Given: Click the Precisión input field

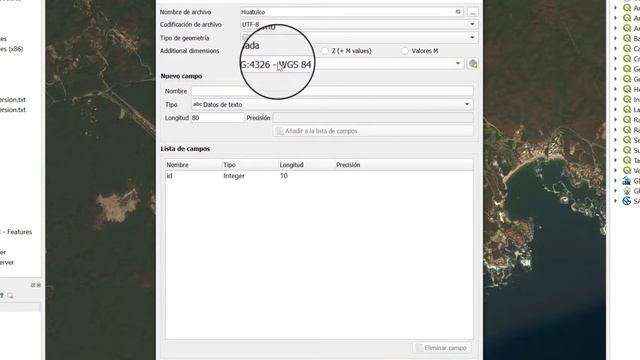Looking at the screenshot, I should coord(373,118).
